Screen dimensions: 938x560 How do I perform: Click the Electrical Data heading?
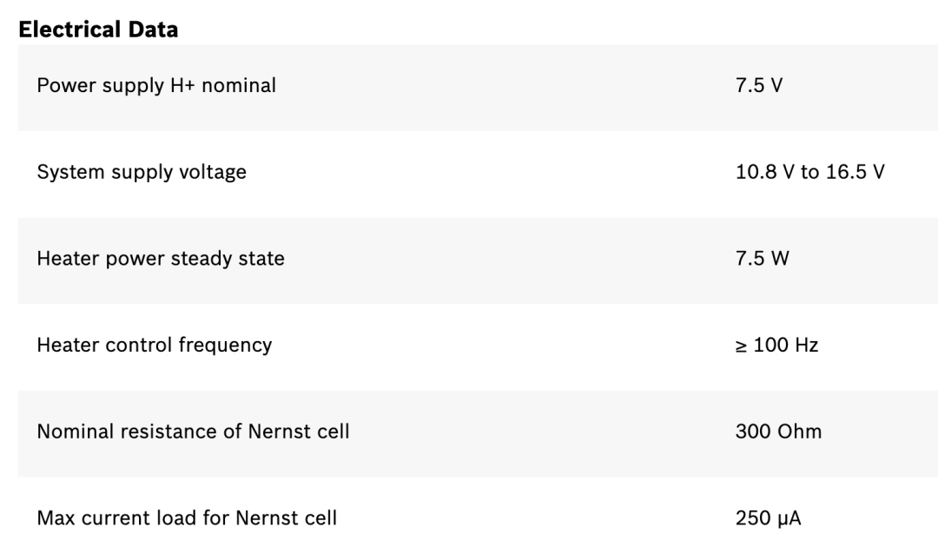point(98,30)
